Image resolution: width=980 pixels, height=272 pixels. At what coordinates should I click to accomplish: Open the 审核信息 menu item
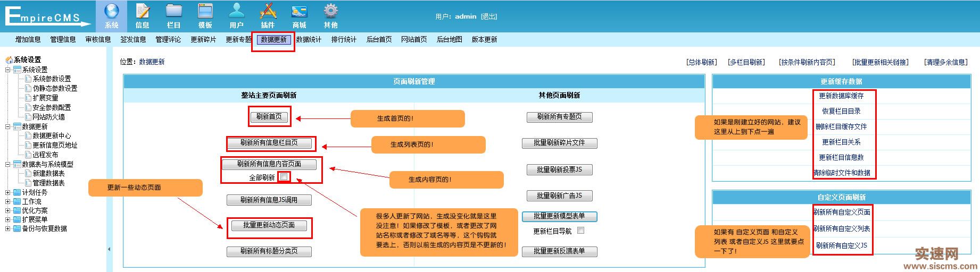[x=98, y=39]
